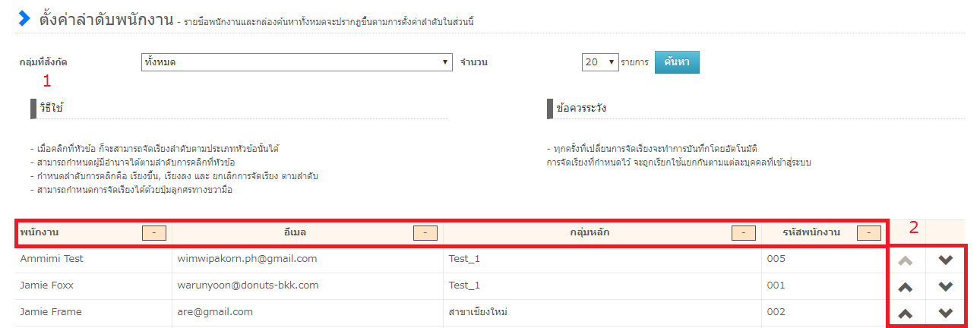Move Jamie Foxx row up
Image resolution: width=980 pixels, height=328 pixels.
905,287
